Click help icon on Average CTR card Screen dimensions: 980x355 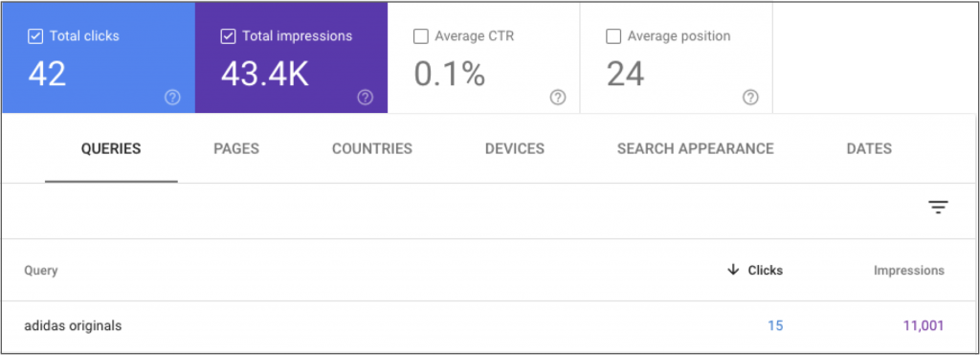click(x=558, y=98)
